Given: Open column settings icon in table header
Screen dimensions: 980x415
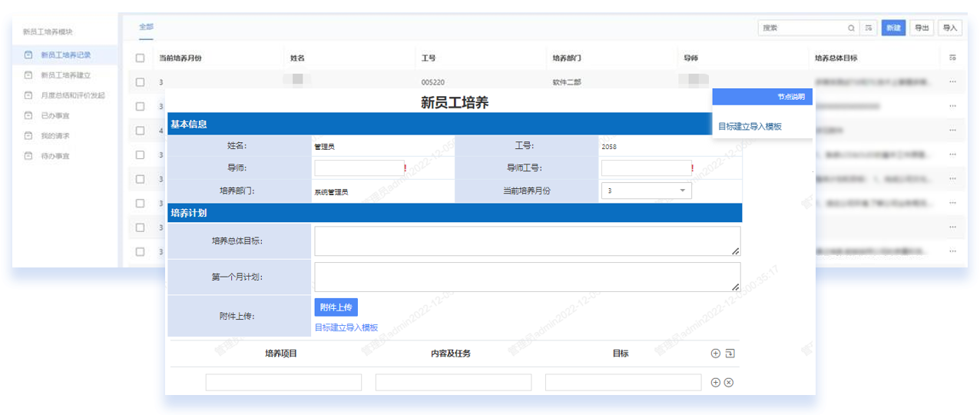Looking at the screenshot, I should 952,58.
